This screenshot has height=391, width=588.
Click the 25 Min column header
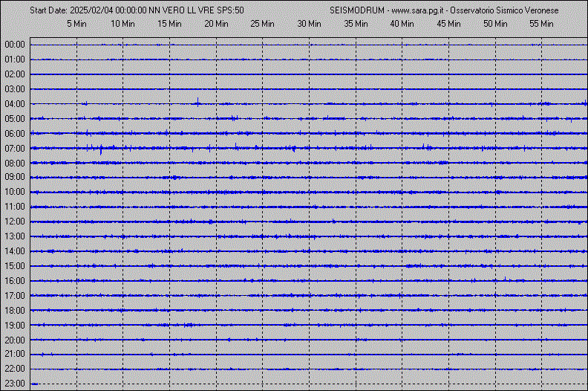pos(263,24)
